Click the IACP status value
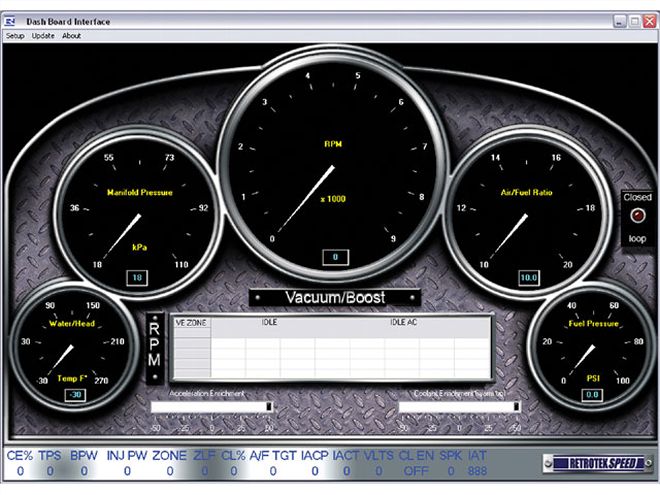This screenshot has height=495, width=660. (315, 471)
